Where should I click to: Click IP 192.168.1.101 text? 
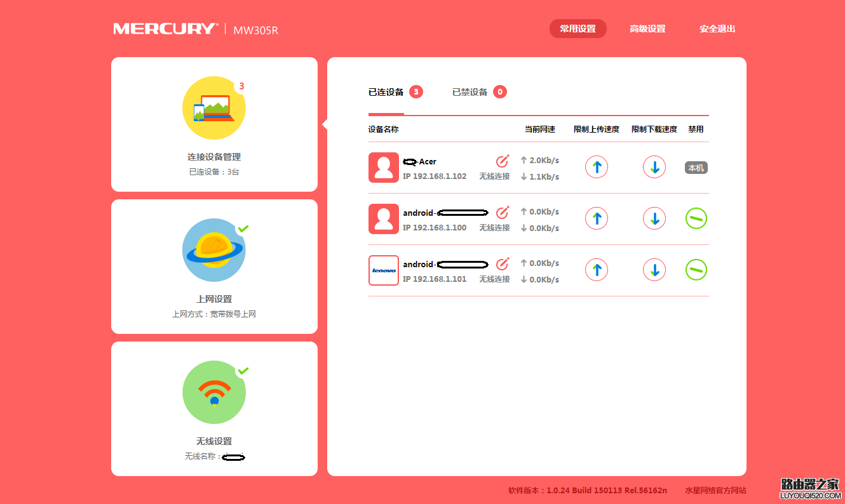[x=435, y=279]
